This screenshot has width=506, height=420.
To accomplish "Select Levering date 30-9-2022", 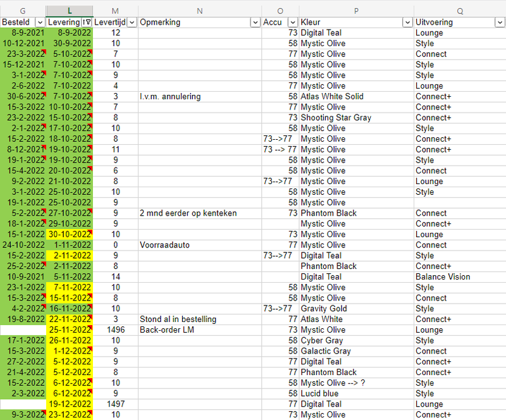I will click(x=70, y=43).
